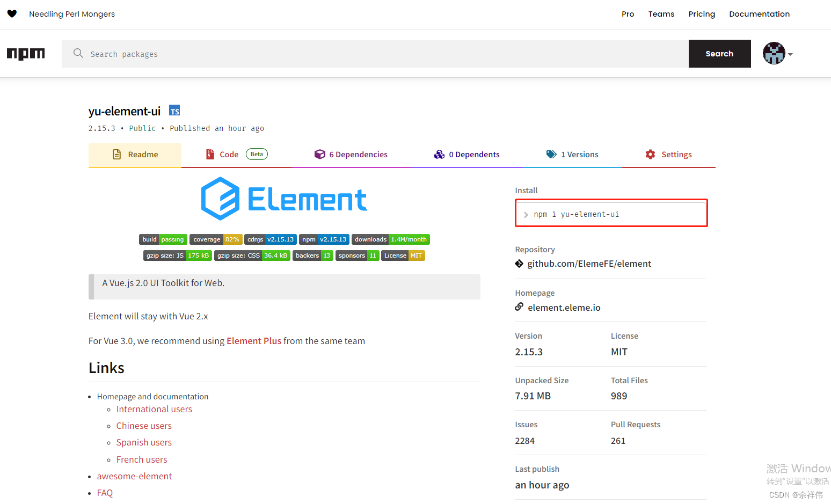Focus the Search packages field
831x504 pixels.
(375, 54)
